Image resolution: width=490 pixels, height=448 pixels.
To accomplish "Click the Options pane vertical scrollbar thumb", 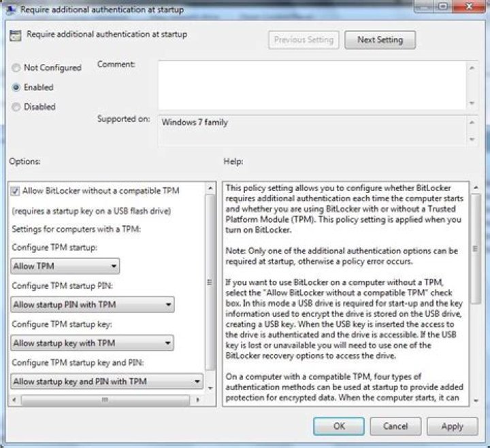I will pos(210,282).
